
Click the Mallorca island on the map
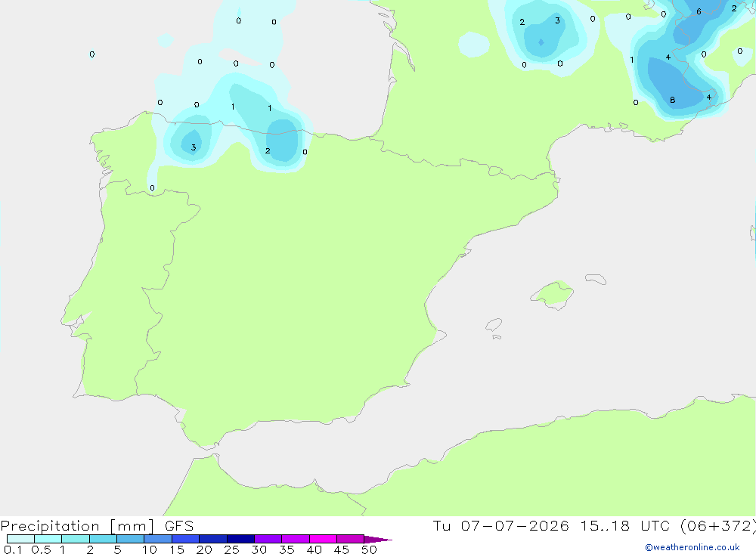coord(553,294)
